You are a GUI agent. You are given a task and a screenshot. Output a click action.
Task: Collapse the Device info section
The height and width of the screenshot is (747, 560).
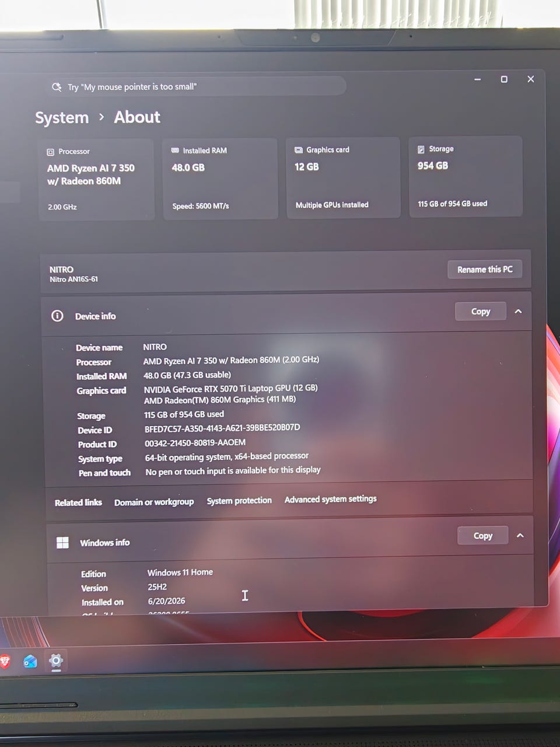518,311
